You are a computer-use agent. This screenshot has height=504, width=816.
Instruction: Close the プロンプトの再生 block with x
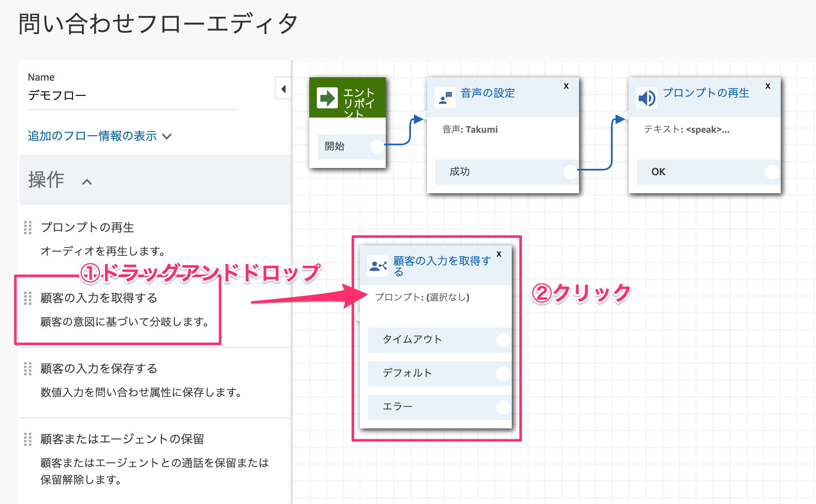tap(768, 86)
